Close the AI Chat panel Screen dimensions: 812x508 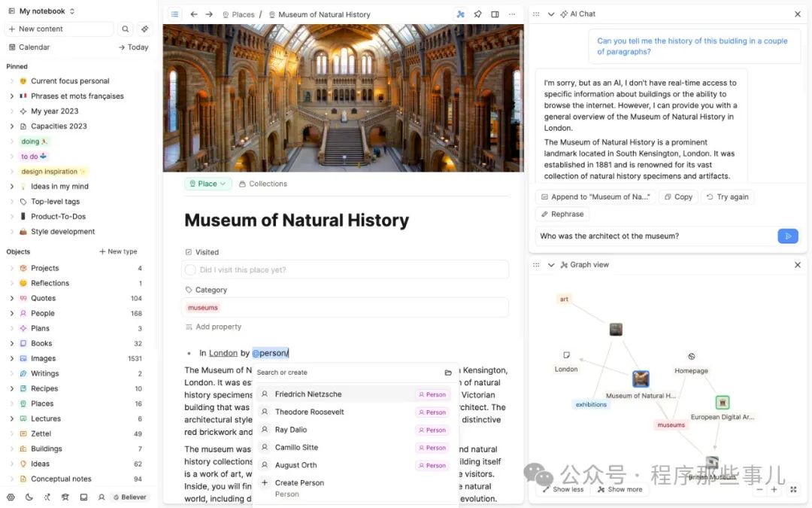pos(798,14)
